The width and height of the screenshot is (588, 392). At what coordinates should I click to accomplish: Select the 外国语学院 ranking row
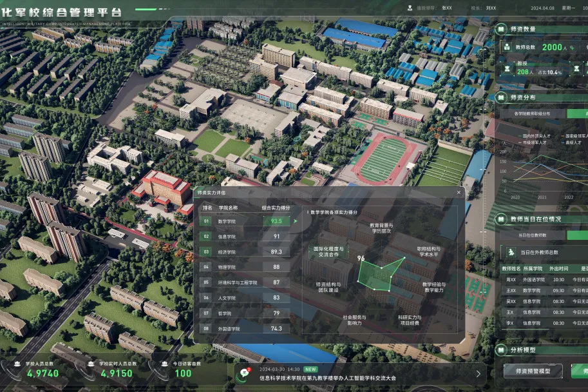click(245, 328)
